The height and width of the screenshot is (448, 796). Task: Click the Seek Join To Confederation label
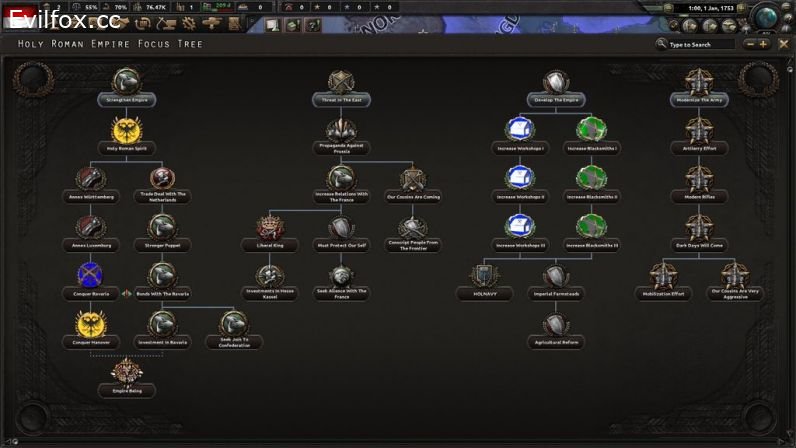[x=235, y=343]
